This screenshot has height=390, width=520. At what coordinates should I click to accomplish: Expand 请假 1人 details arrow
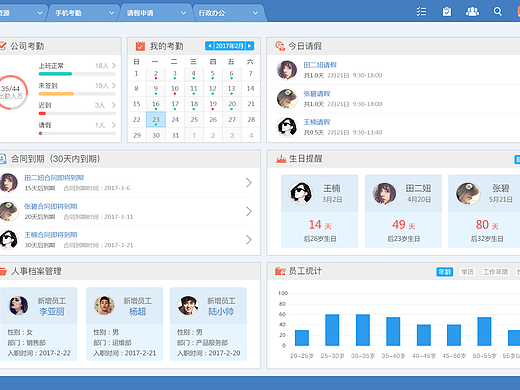(x=114, y=125)
